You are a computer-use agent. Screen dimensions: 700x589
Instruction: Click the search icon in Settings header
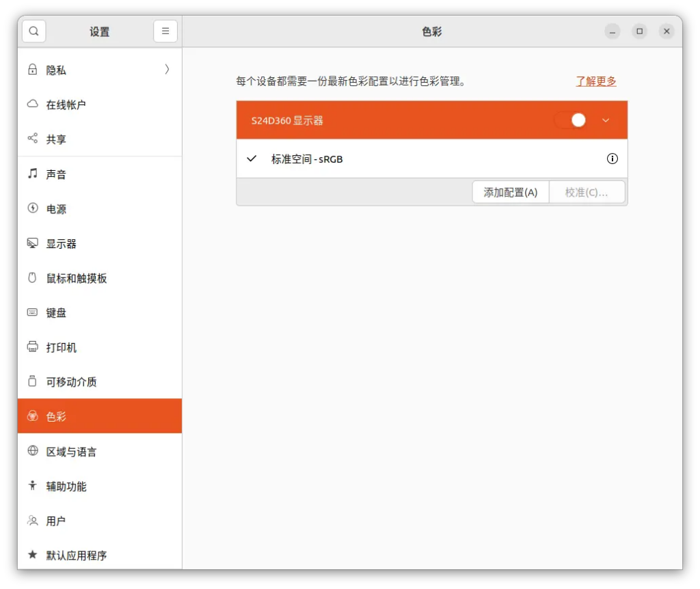(x=33, y=31)
